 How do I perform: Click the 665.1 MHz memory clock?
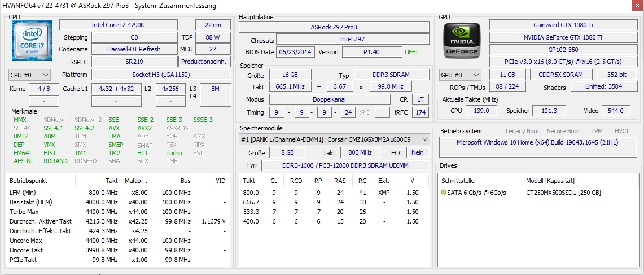tap(290, 87)
